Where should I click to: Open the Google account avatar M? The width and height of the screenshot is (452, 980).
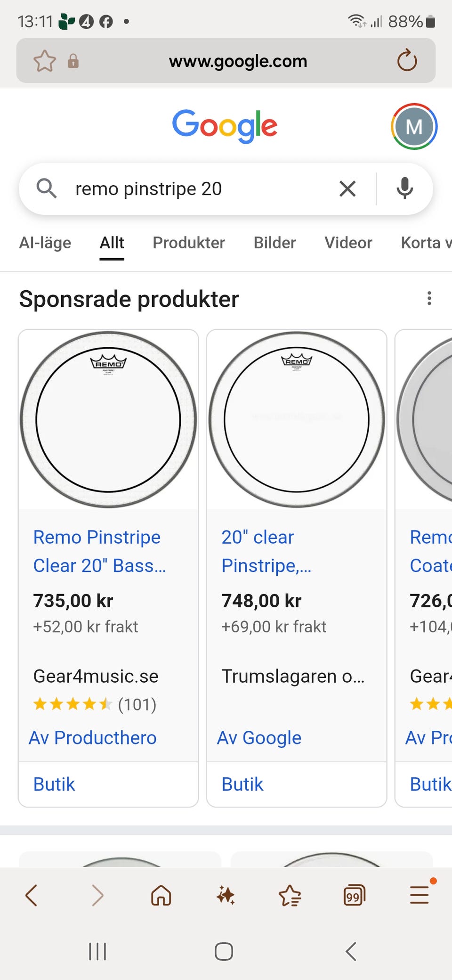414,126
